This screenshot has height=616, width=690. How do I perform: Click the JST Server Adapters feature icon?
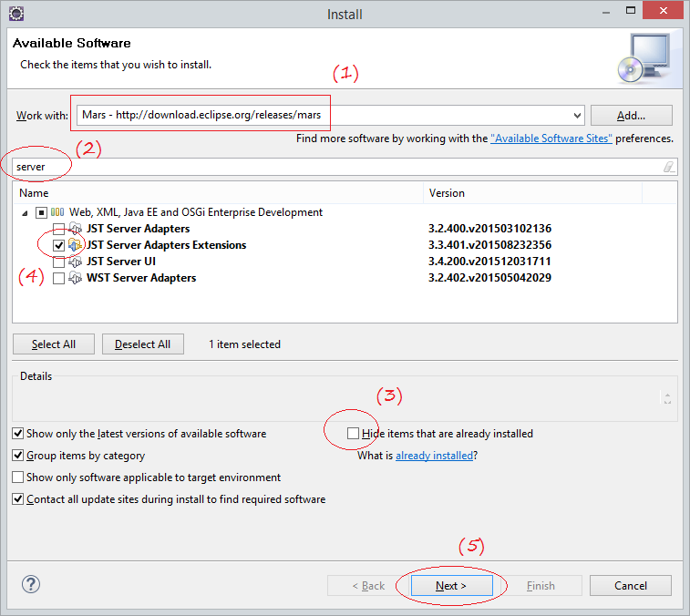click(76, 229)
